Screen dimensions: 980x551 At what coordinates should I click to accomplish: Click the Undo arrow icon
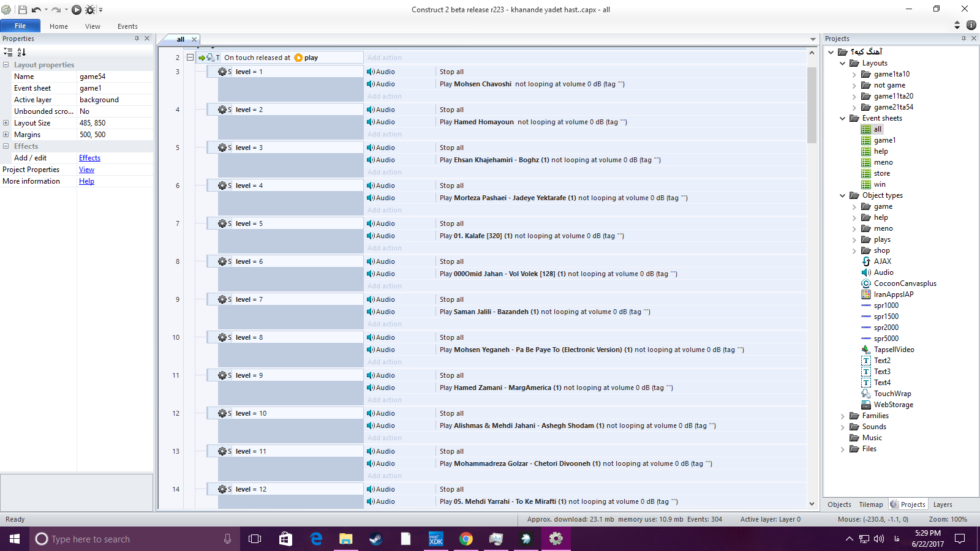click(36, 10)
